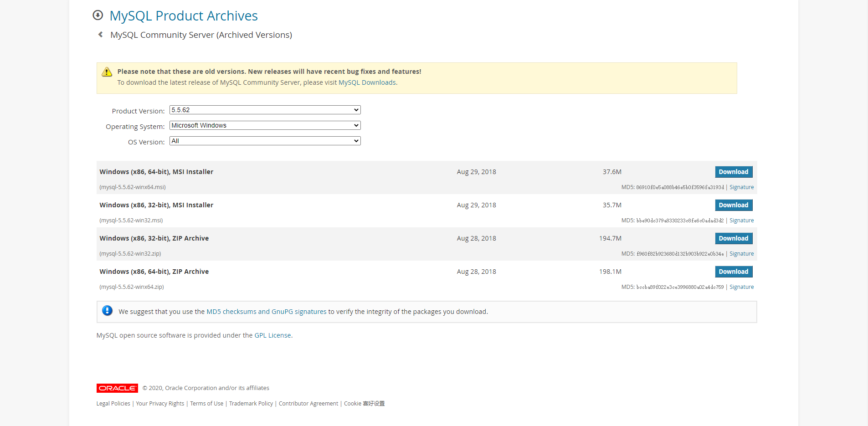Open the Product Version dropdown
868x426 pixels.
[x=265, y=110]
